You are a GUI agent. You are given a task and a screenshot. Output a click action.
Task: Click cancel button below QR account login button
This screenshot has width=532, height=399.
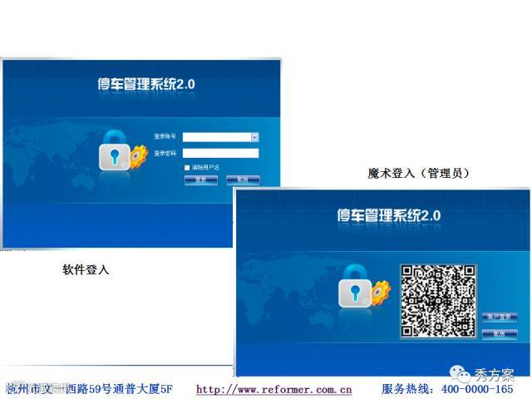[x=500, y=334]
